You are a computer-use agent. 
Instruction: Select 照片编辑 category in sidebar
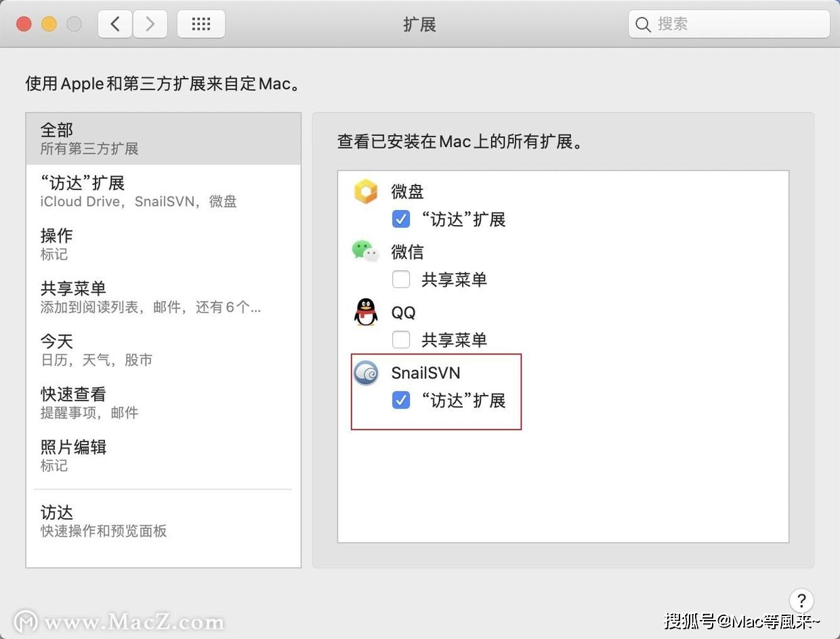click(163, 456)
